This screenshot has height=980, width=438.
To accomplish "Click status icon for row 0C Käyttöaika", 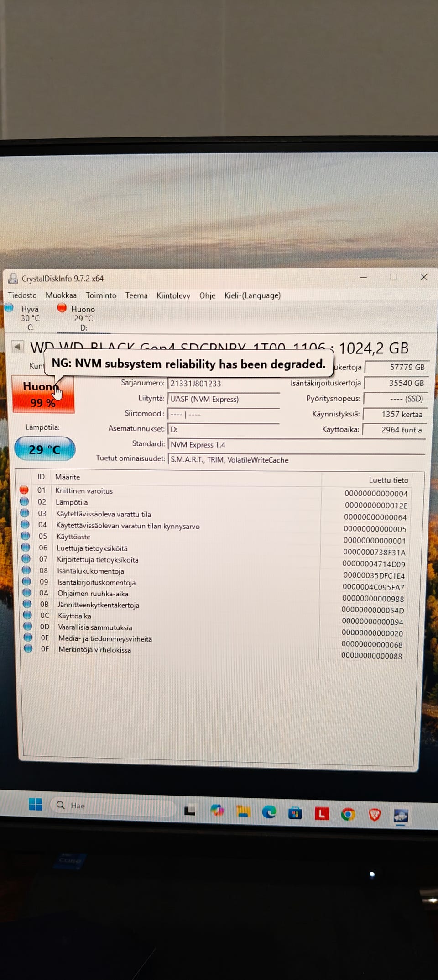I will (27, 615).
